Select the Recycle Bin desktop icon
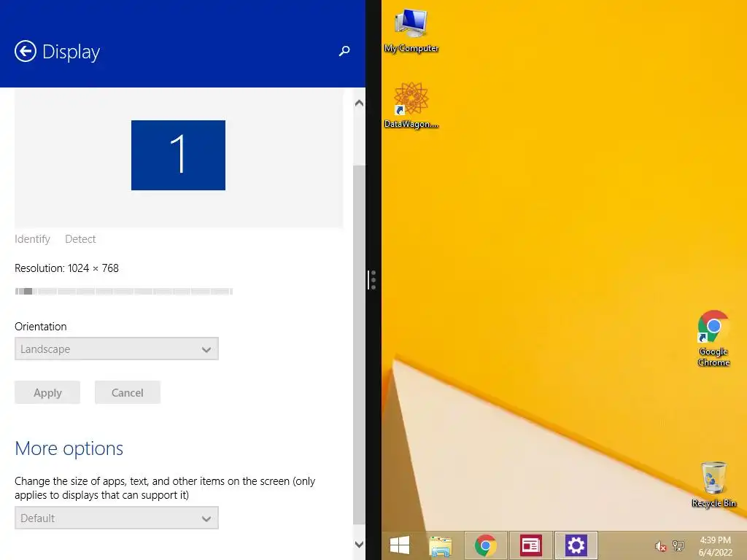Image resolution: width=747 pixels, height=560 pixels. 713,485
